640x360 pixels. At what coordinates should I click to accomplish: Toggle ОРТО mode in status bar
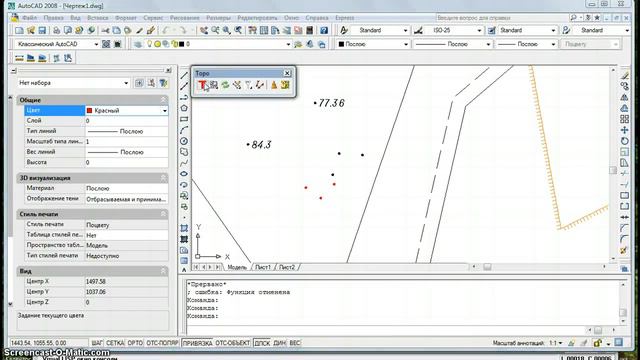135,343
